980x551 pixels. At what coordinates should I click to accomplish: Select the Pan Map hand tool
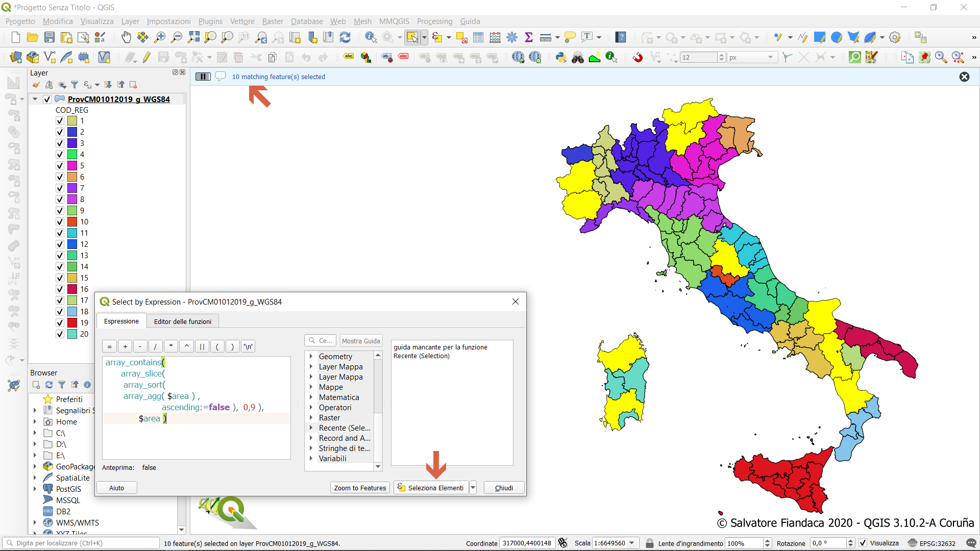pyautogui.click(x=126, y=37)
